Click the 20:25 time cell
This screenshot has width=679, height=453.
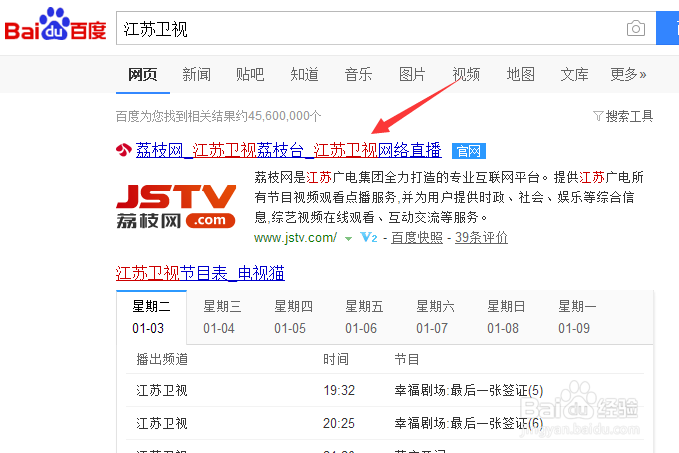tap(339, 423)
